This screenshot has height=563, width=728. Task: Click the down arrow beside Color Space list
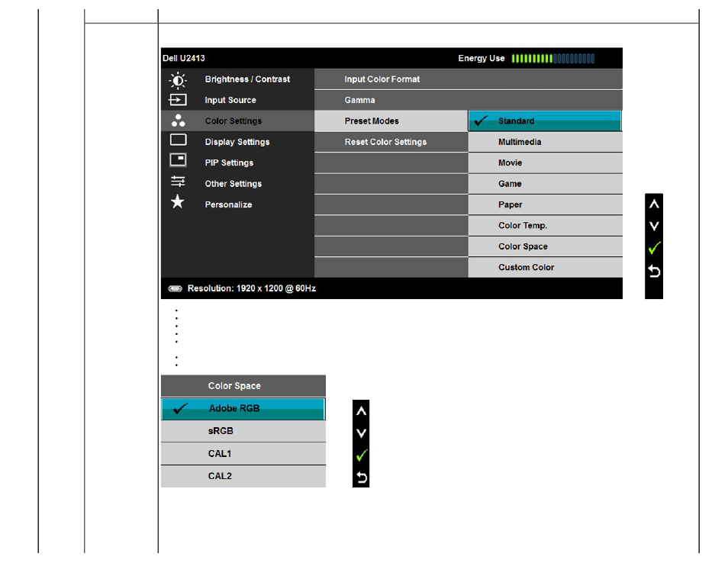[x=361, y=433]
